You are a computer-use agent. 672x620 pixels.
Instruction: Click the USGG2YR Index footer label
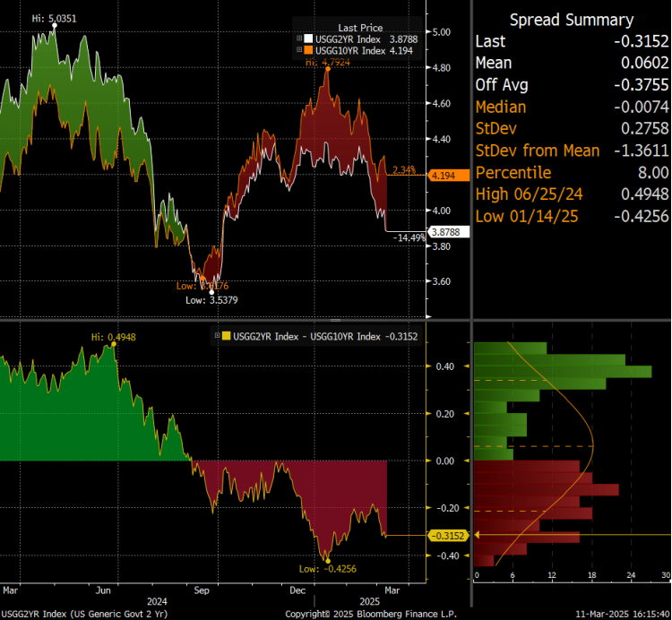tap(85, 614)
